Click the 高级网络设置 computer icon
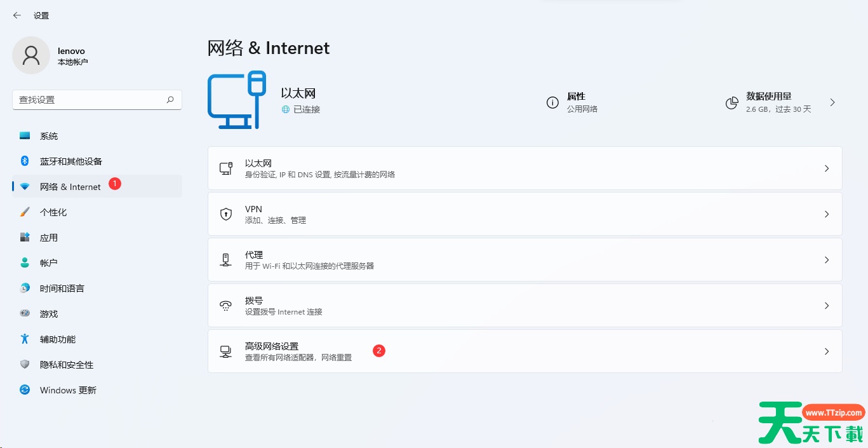The height and width of the screenshot is (448, 868). click(x=226, y=351)
